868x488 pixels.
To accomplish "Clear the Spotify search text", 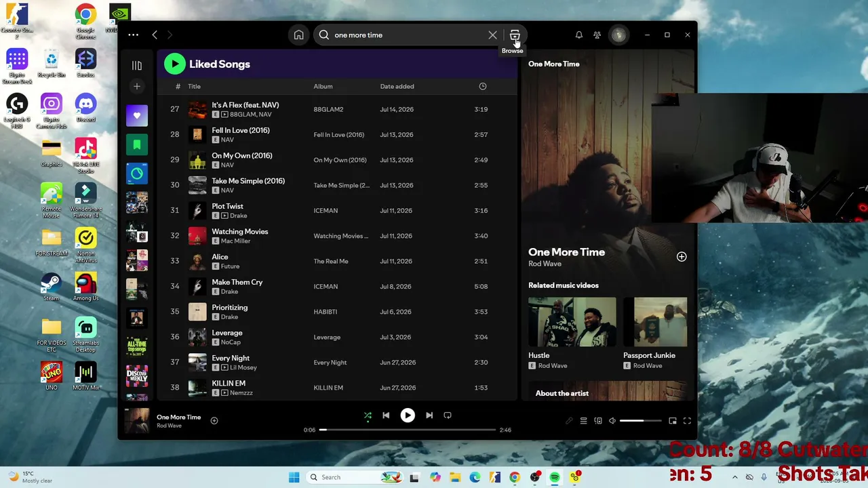I will click(492, 35).
